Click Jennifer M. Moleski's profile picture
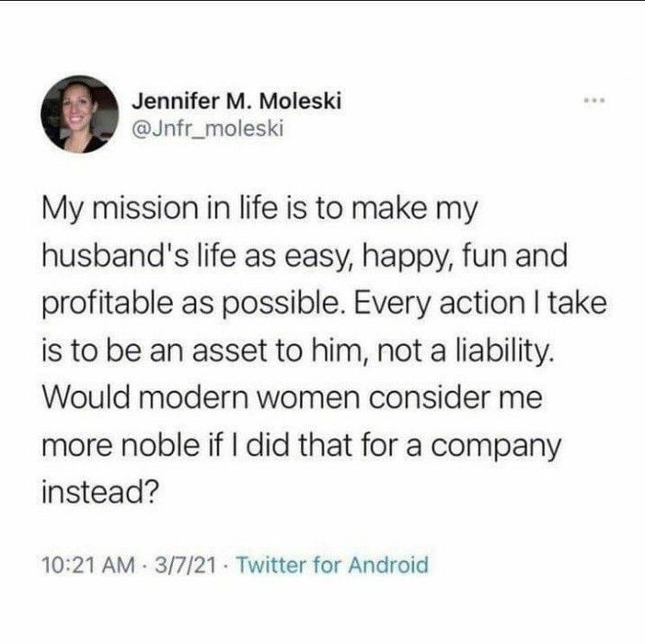 [x=82, y=115]
